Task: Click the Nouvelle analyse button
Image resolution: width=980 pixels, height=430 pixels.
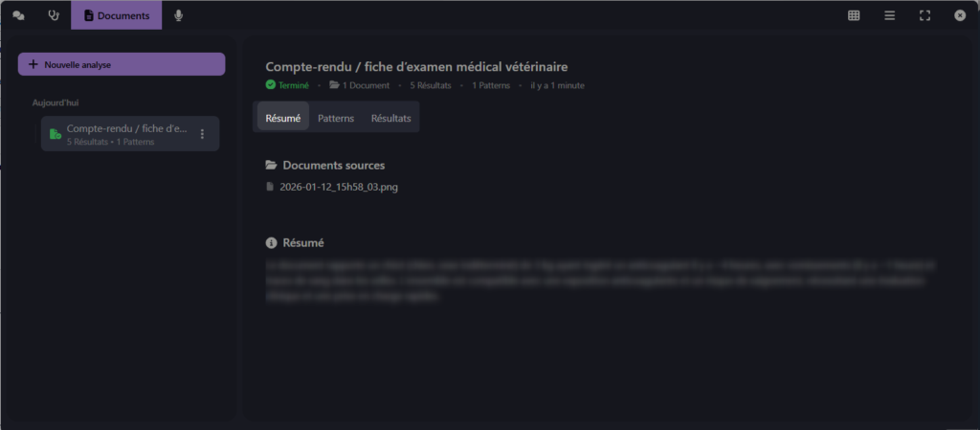Action: [x=122, y=64]
